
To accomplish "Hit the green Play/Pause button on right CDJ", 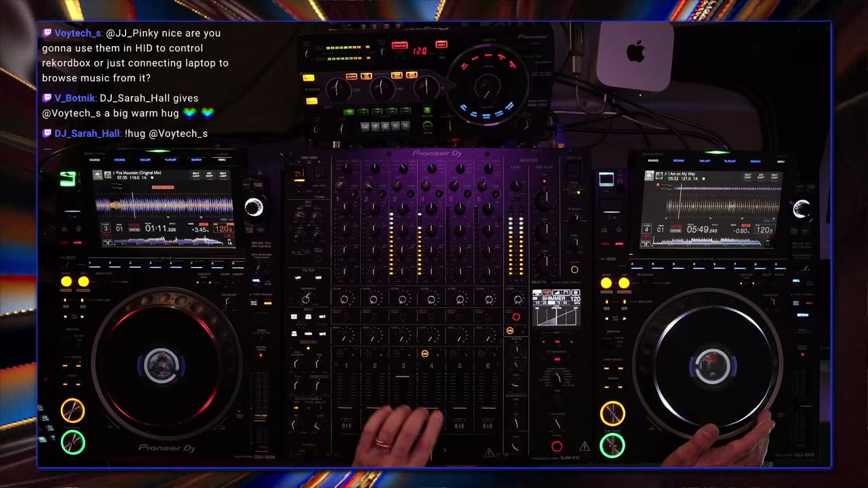I will coord(612,445).
